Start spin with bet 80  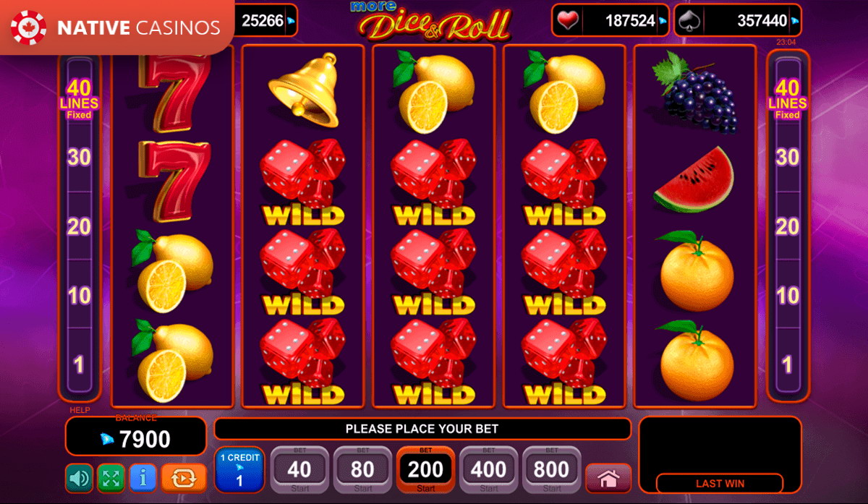click(x=362, y=469)
